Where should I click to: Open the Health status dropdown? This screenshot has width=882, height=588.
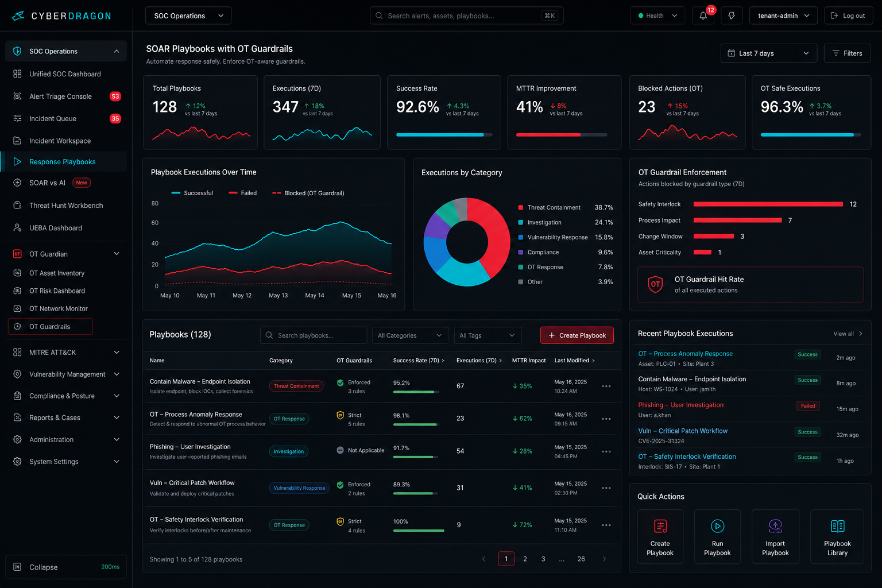pyautogui.click(x=657, y=16)
